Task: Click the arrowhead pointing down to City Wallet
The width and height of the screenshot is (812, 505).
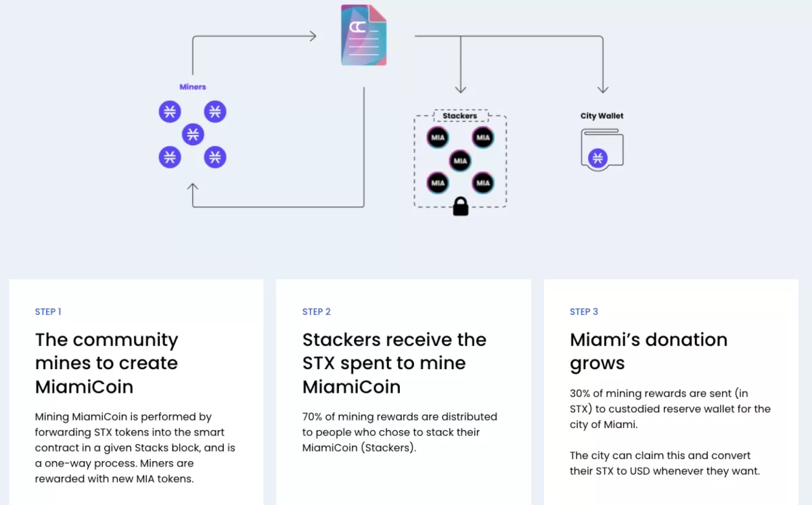Action: coord(603,89)
